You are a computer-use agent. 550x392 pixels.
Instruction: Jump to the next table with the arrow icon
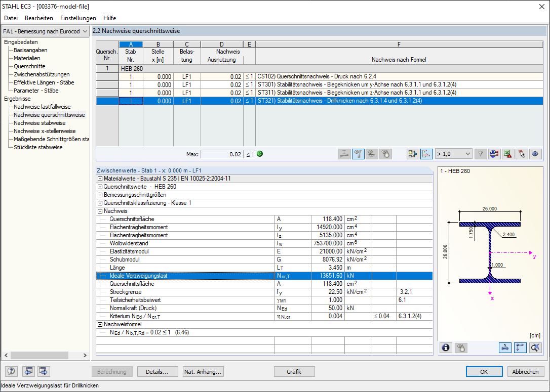43,371
